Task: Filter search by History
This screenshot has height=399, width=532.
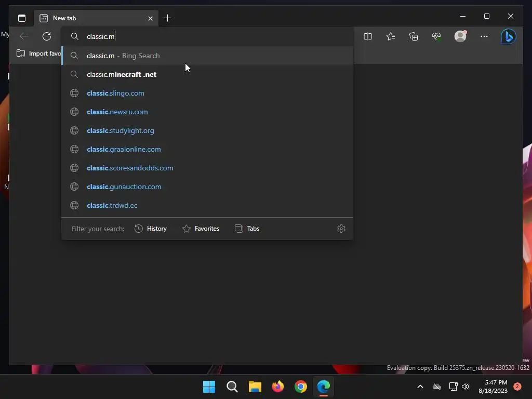Action: pos(151,229)
